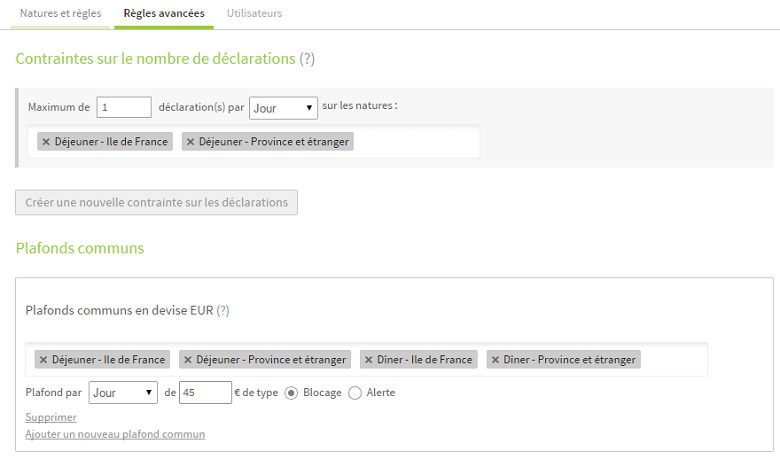
Task: Remove Déjeuner - Ile de France from declaration constraint
Action: [x=46, y=142]
